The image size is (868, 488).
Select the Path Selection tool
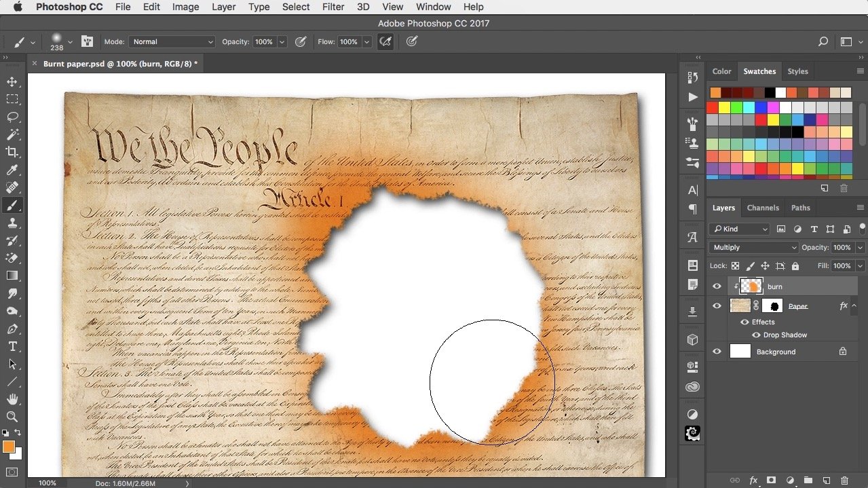pos(12,364)
